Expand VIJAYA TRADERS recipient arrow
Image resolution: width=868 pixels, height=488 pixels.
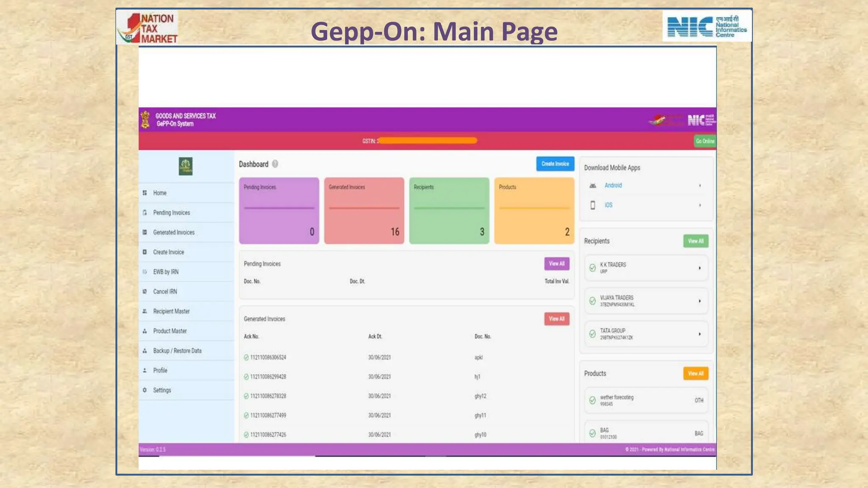(x=700, y=301)
